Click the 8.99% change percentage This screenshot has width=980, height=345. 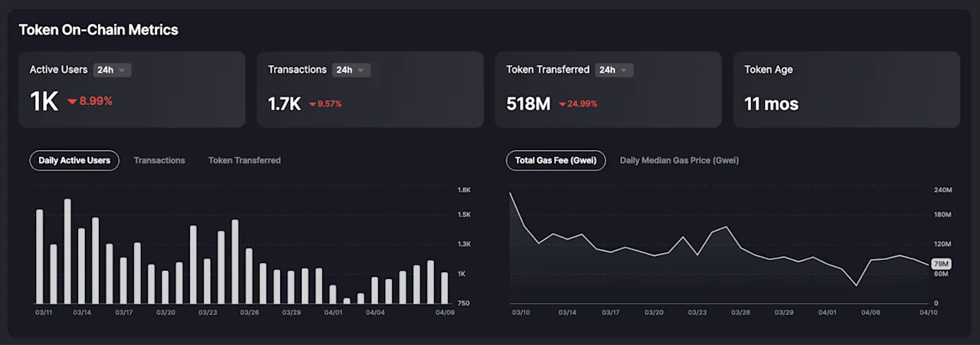(x=96, y=101)
